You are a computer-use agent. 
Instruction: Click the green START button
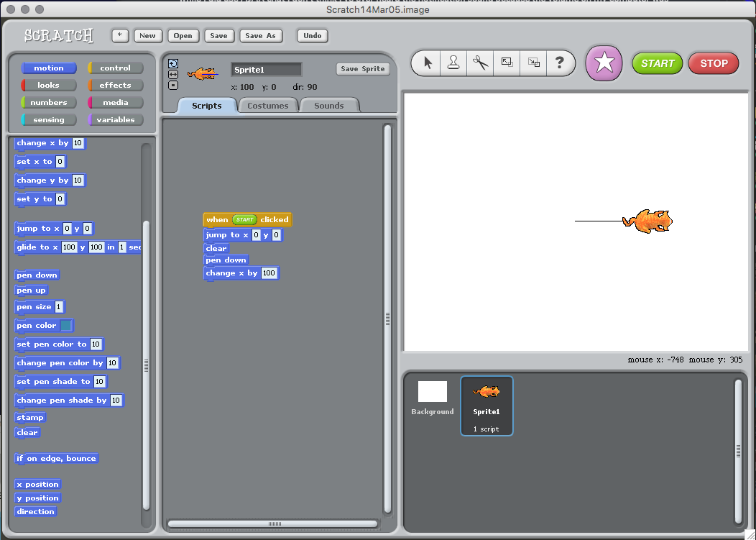point(657,63)
